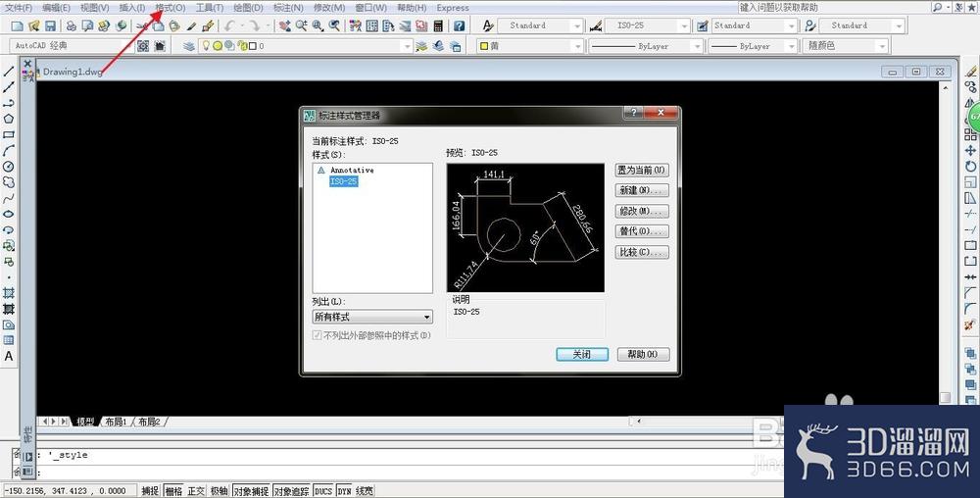Click the dimension style preview image
The width and height of the screenshot is (980, 498).
point(525,227)
